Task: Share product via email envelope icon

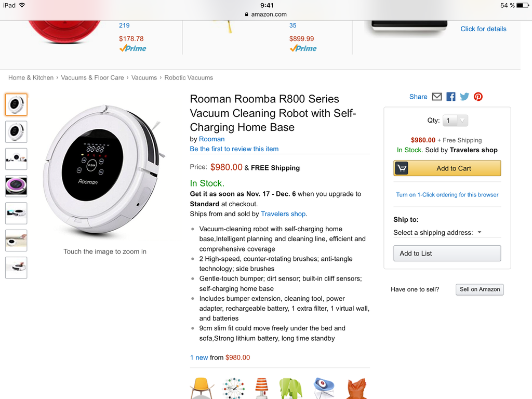Action: click(436, 97)
